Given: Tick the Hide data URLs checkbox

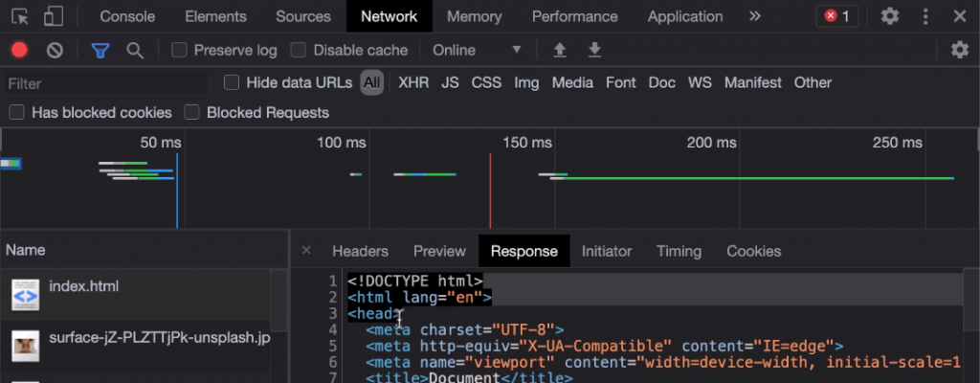Looking at the screenshot, I should (232, 82).
